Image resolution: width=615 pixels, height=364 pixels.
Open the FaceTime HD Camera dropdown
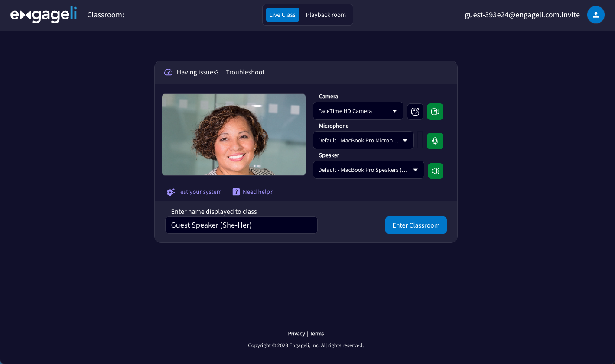click(x=358, y=111)
